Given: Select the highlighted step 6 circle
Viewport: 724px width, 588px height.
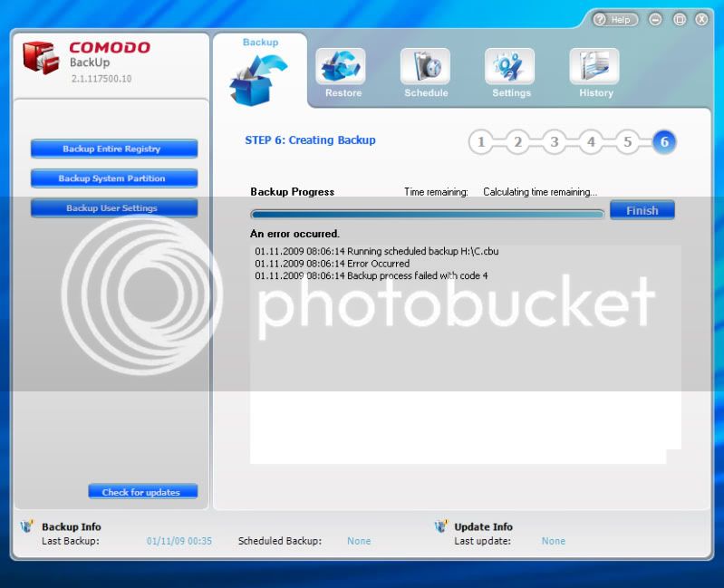Looking at the screenshot, I should tap(664, 141).
